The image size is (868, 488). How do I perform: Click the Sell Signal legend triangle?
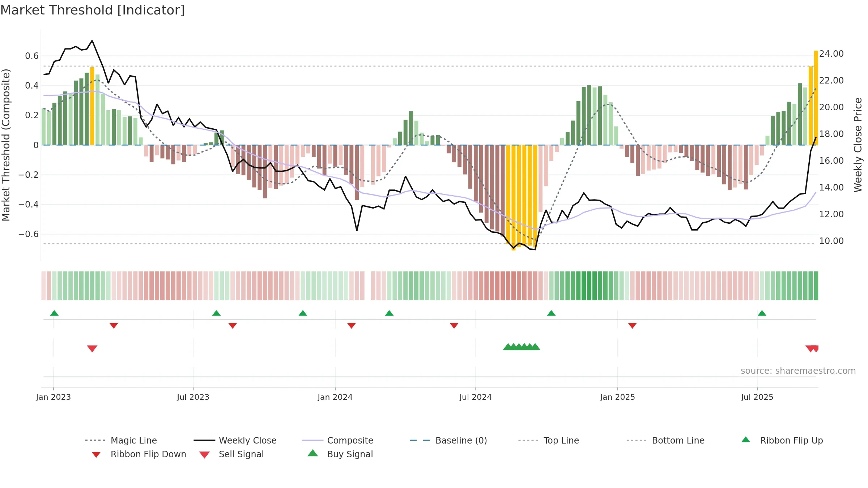(x=204, y=455)
